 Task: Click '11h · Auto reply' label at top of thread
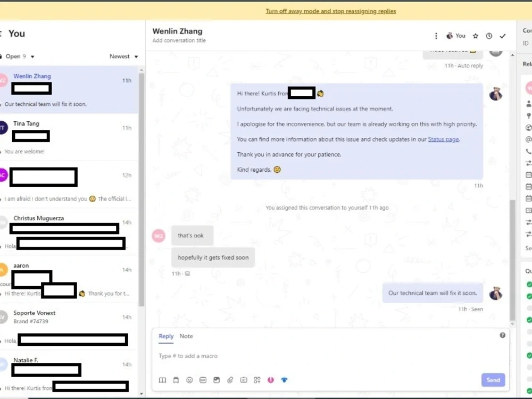click(x=463, y=66)
